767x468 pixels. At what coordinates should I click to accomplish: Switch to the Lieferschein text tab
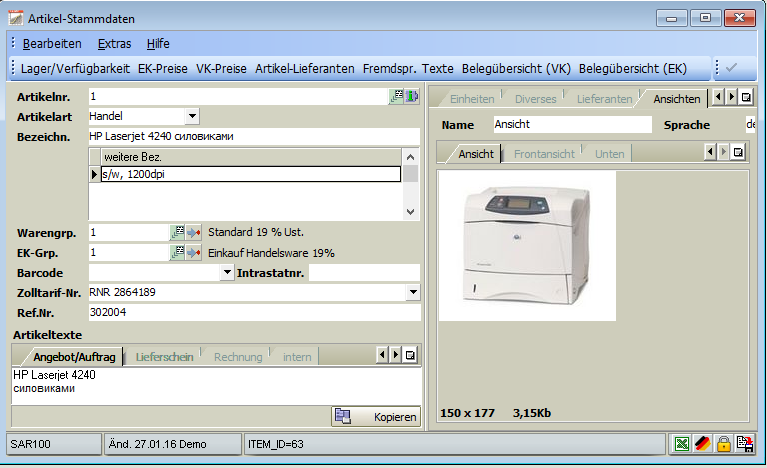pos(164,357)
